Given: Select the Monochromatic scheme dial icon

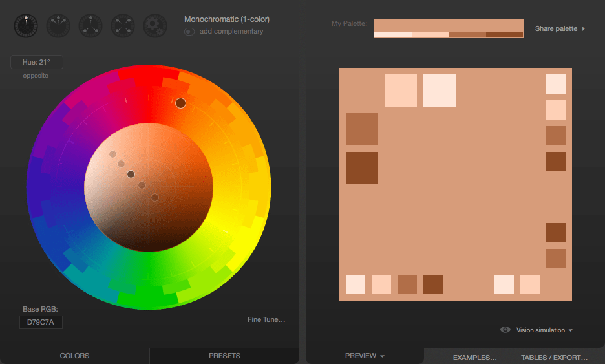Looking at the screenshot, I should tap(26, 25).
